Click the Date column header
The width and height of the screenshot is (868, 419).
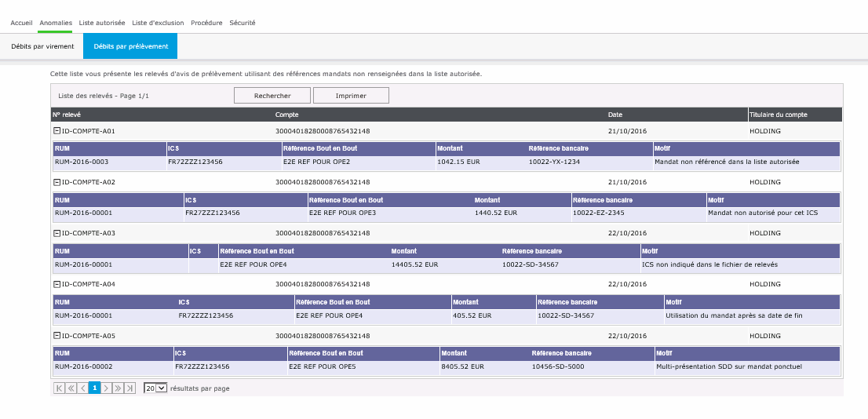(615, 115)
